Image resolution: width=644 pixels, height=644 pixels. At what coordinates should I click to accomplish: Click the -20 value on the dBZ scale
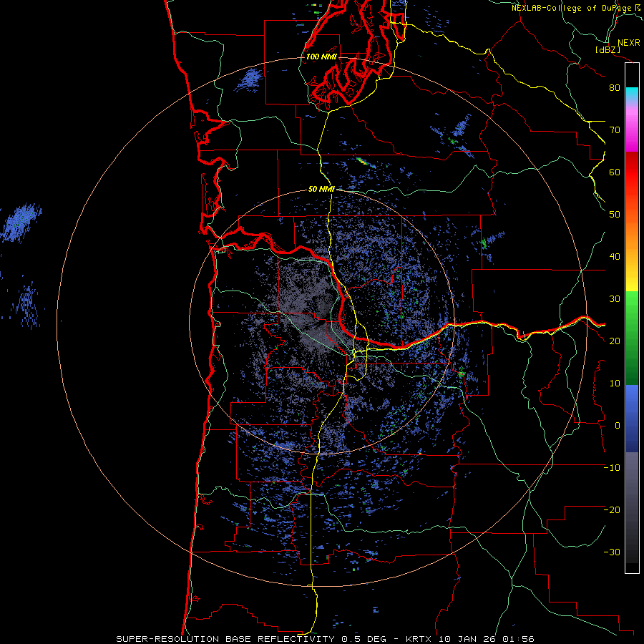click(x=612, y=509)
